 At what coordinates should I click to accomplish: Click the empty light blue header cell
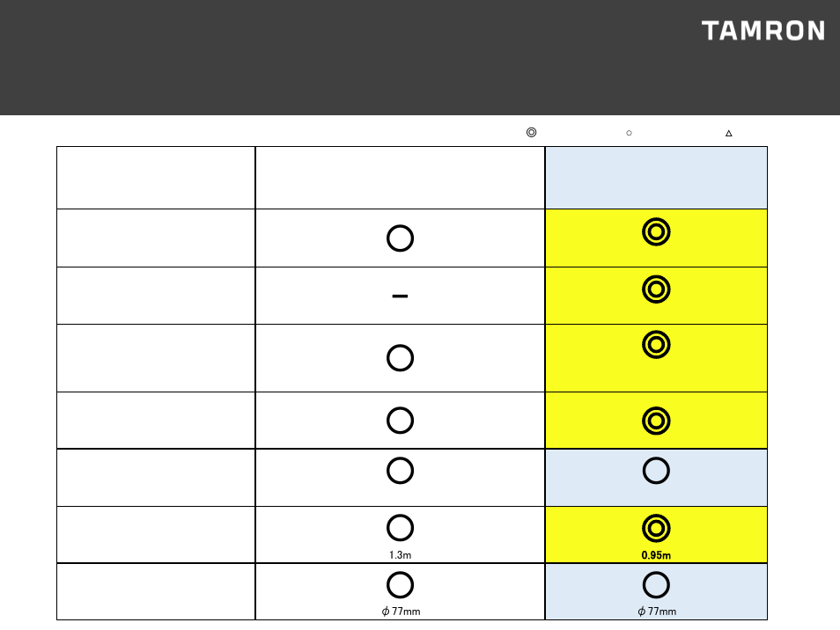point(656,178)
